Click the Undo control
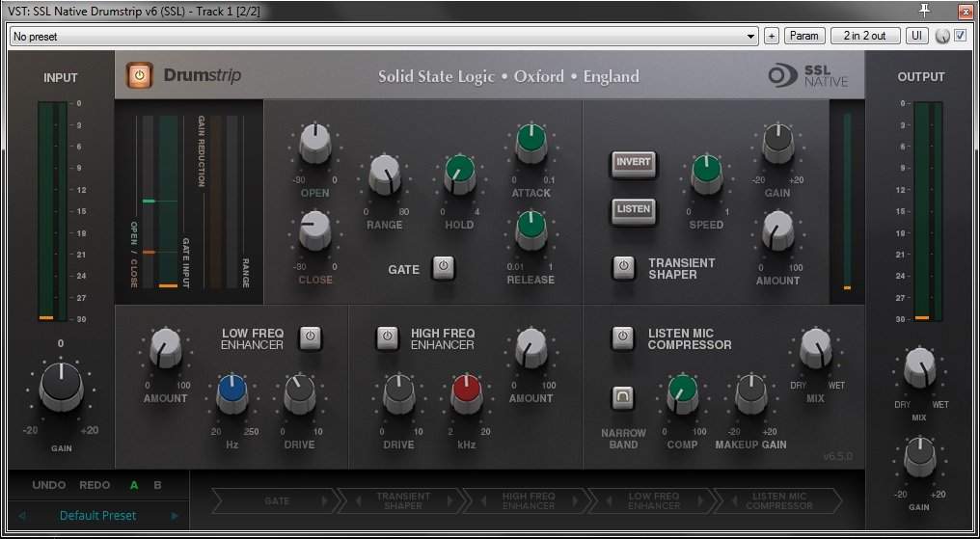This screenshot has width=980, height=539. [x=49, y=485]
